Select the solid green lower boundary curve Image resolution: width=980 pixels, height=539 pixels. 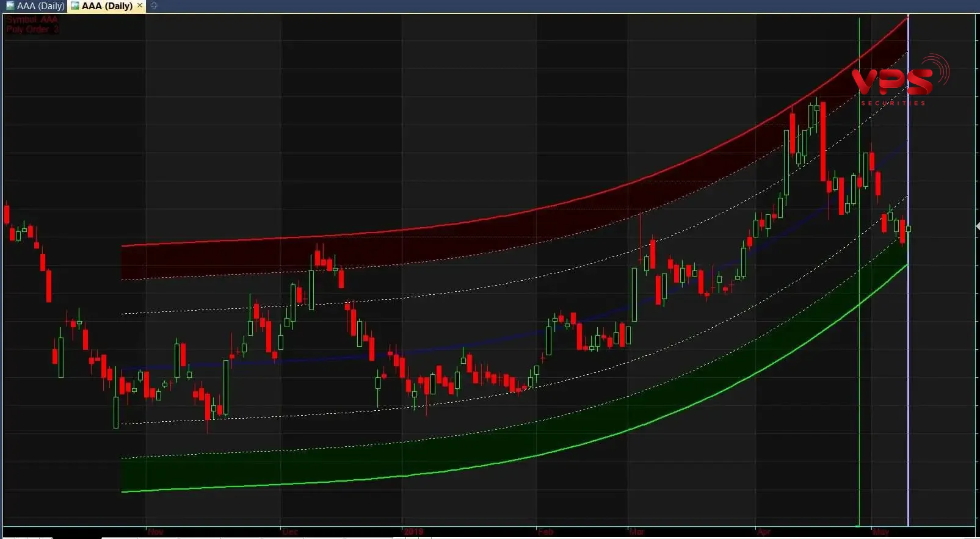(366, 479)
